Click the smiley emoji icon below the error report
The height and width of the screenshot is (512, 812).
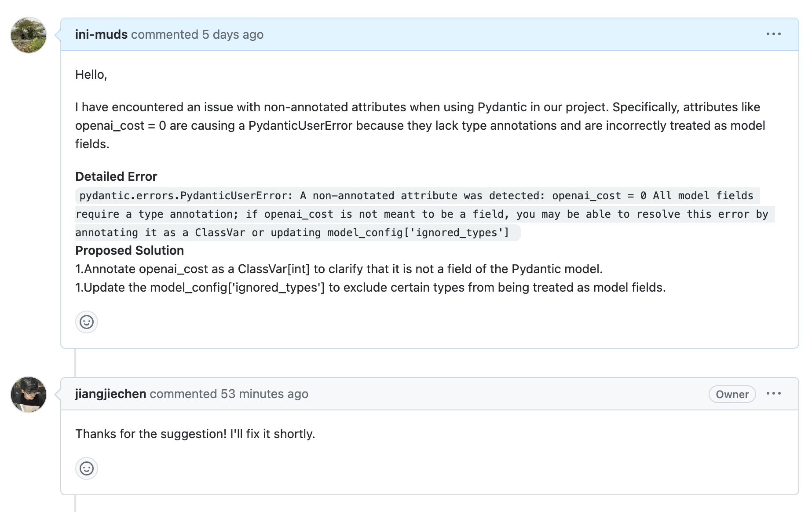point(87,322)
